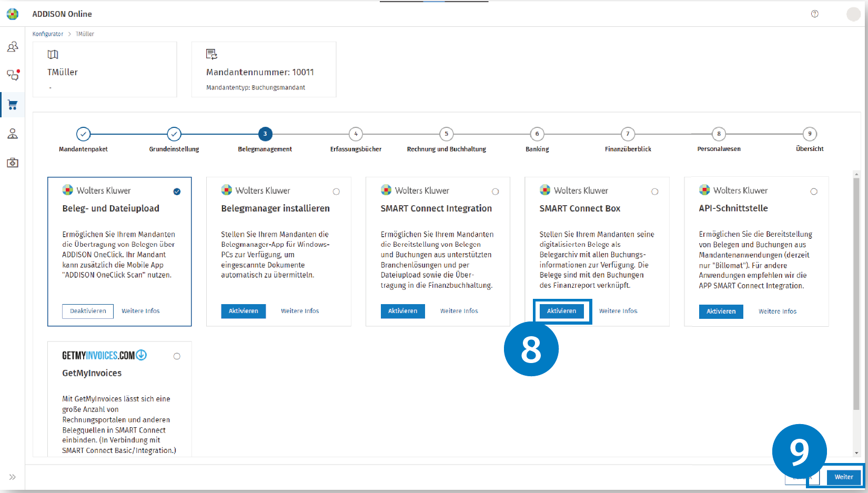The image size is (868, 493).
Task: Click the TMüller client name card
Action: [x=105, y=69]
